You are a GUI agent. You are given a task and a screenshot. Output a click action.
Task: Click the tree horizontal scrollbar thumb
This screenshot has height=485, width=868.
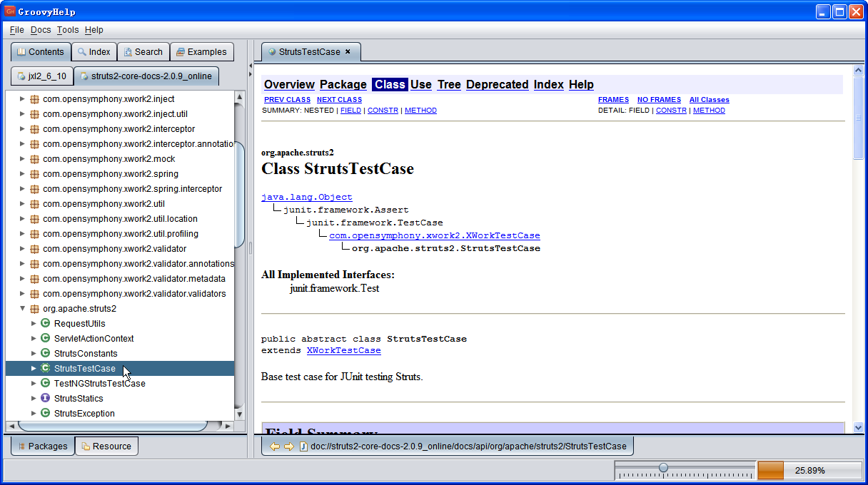[113, 426]
